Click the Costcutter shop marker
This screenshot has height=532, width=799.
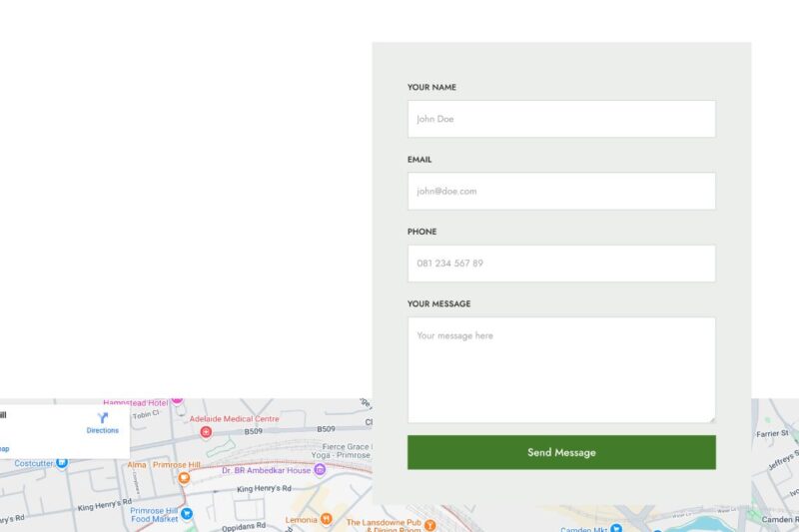pyautogui.click(x=62, y=463)
